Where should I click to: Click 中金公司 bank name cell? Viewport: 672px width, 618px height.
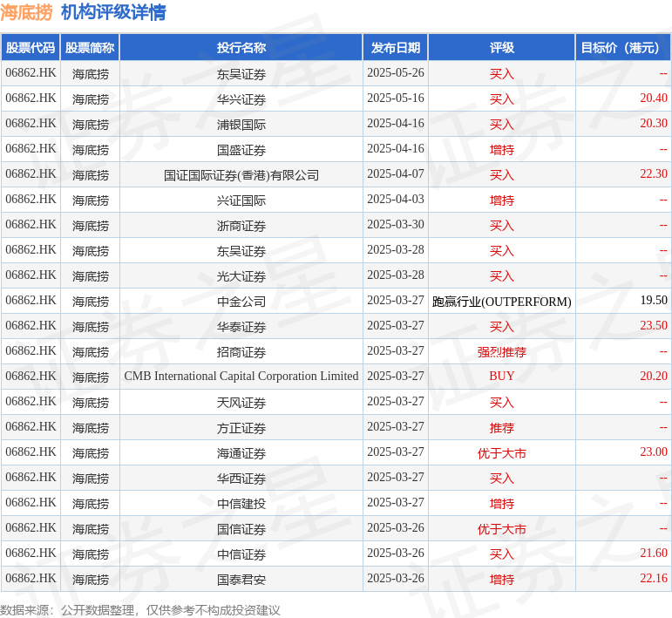[241, 302]
